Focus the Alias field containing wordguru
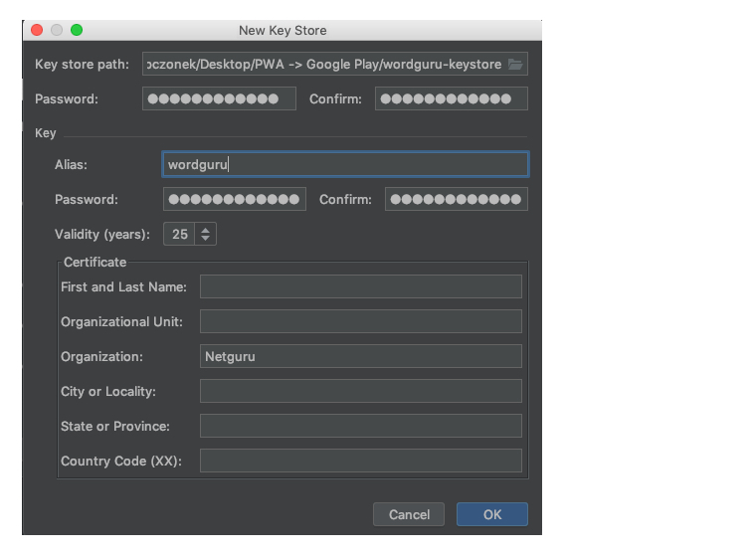Image resolution: width=756 pixels, height=558 pixels. point(345,164)
